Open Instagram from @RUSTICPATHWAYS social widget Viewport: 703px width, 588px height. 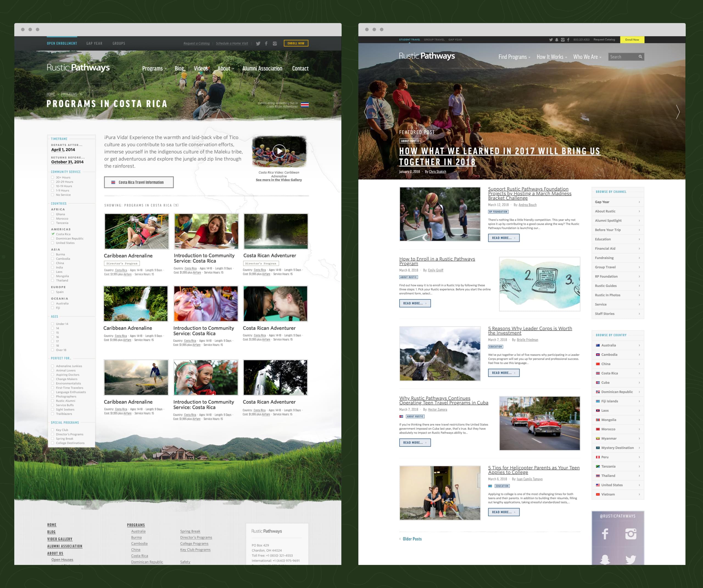click(631, 534)
